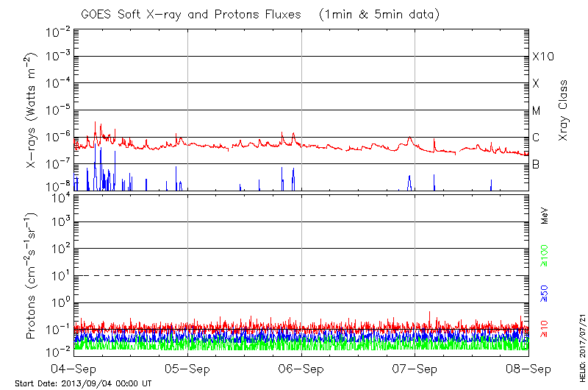Click the 'Xray Class' right axis label
The image size is (588, 390).
tap(564, 110)
